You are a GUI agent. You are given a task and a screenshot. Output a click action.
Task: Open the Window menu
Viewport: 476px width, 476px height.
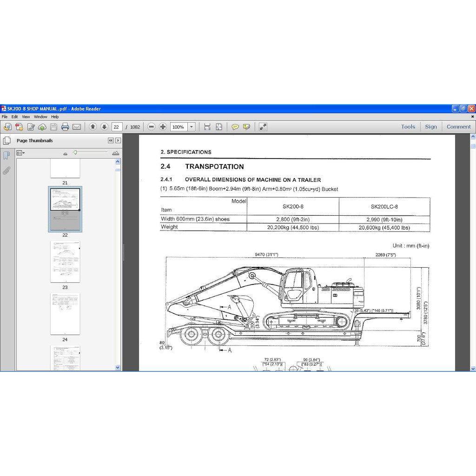(x=40, y=117)
